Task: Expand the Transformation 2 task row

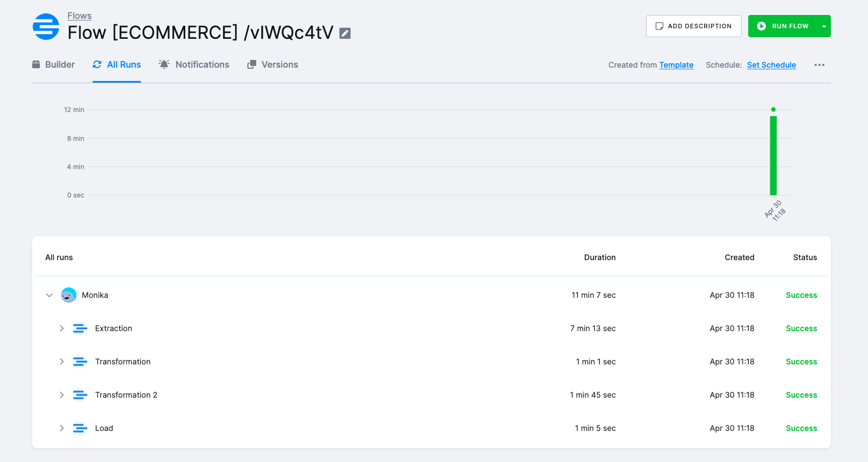Action: coord(62,394)
